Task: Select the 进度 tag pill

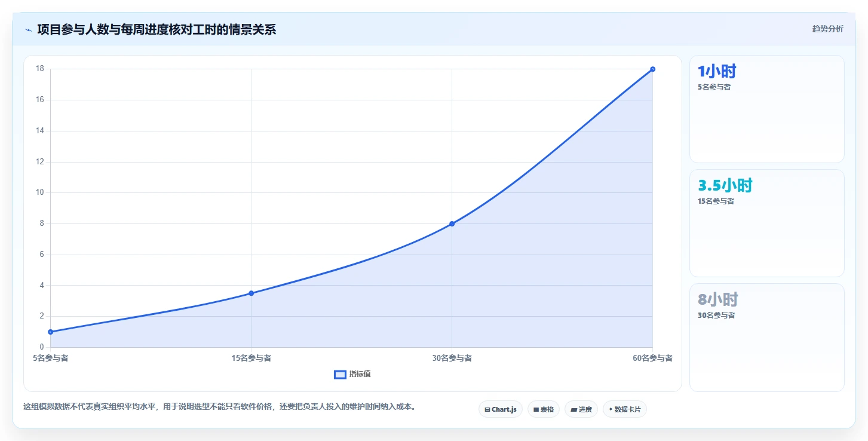Action: 581,409
